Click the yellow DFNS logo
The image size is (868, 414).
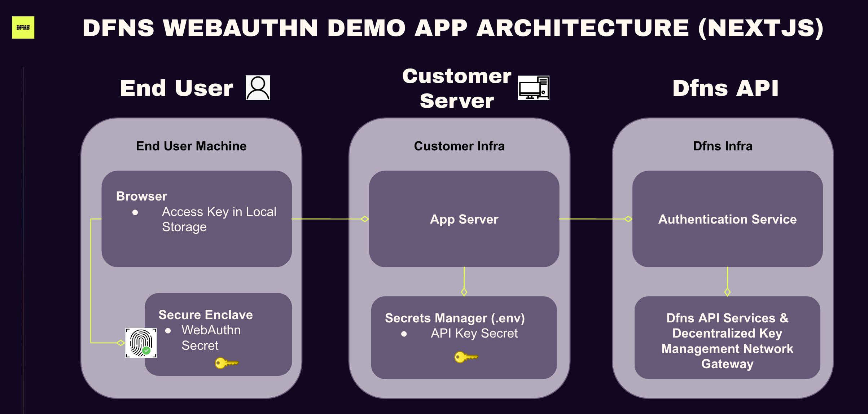23,27
